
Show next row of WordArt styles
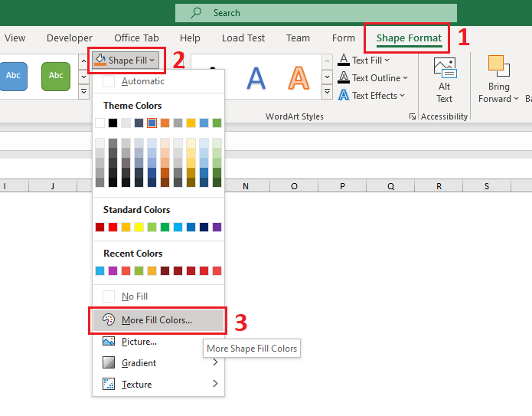(x=327, y=77)
